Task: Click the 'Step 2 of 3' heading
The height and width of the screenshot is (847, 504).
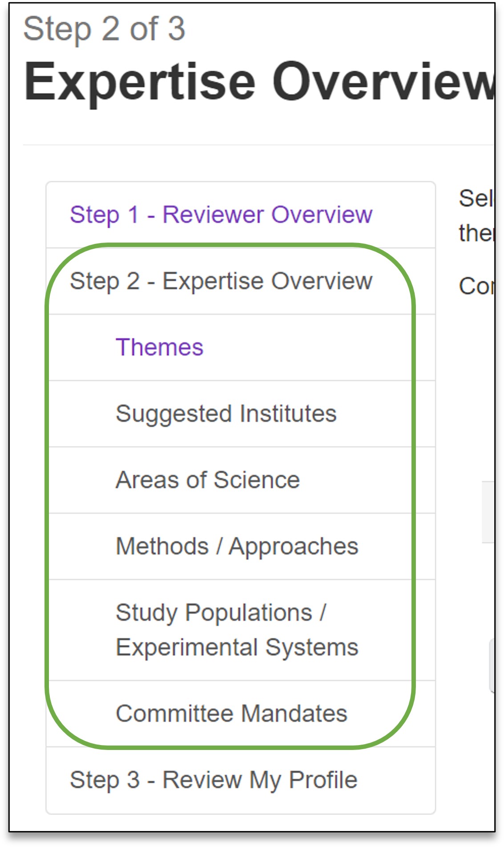Action: [x=104, y=29]
